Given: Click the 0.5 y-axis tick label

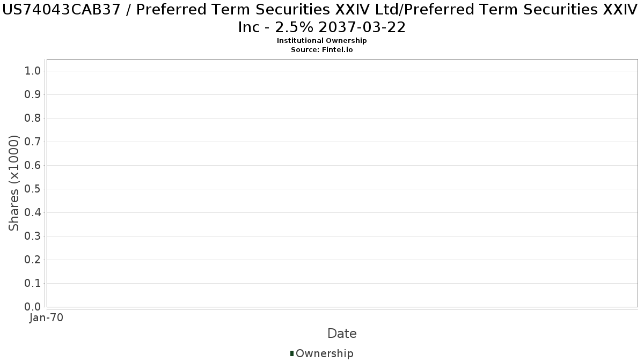Looking at the screenshot, I should click(x=33, y=189).
